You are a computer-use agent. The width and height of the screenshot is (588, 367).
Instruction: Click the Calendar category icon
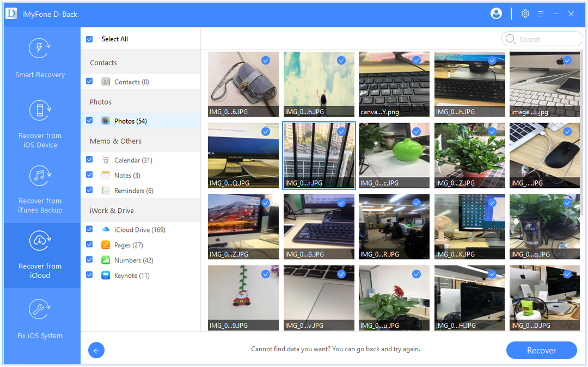(x=106, y=160)
